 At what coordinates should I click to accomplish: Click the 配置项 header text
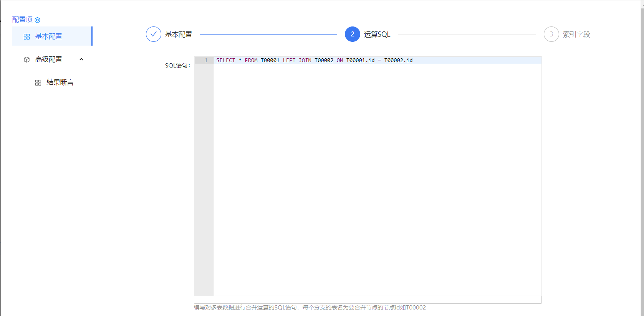[x=22, y=20]
